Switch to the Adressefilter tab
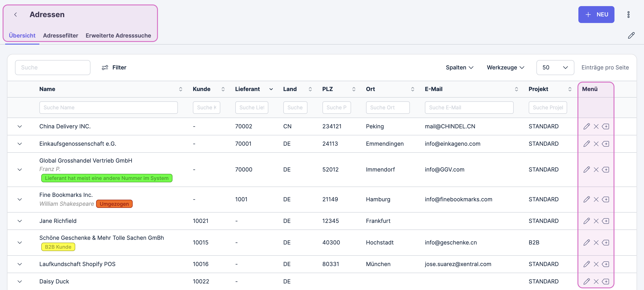The height and width of the screenshot is (290, 644). pyautogui.click(x=60, y=35)
